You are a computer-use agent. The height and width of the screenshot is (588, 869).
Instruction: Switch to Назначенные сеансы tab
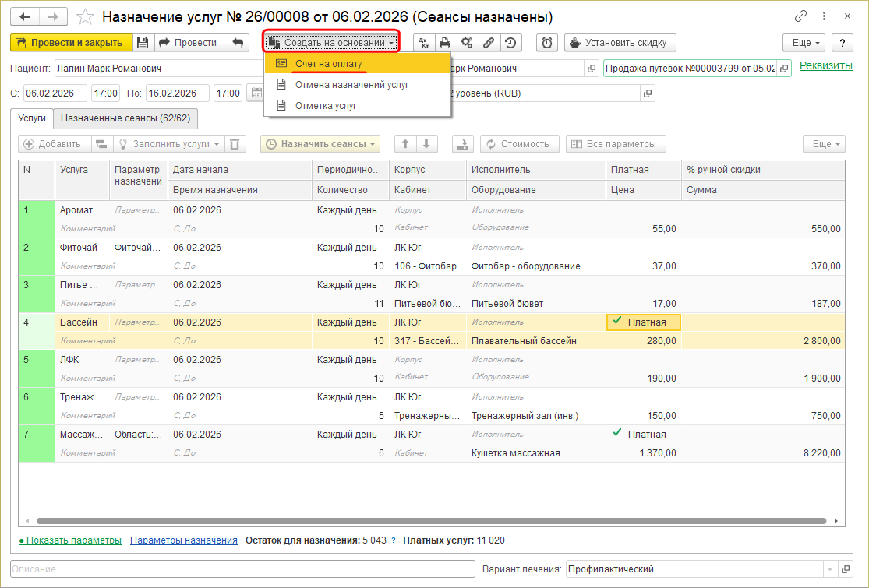(x=126, y=118)
